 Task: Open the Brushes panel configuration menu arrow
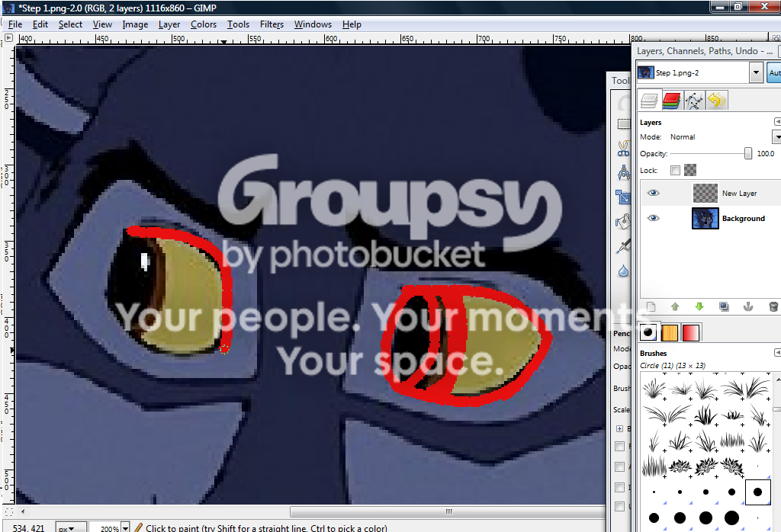(x=777, y=353)
